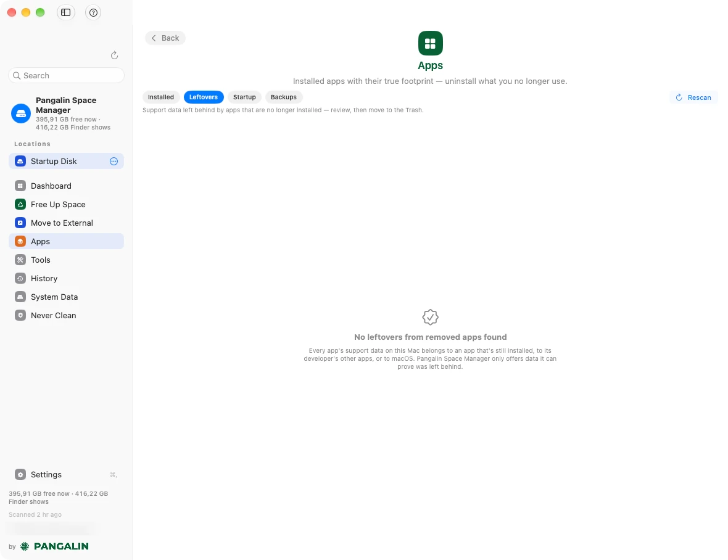This screenshot has height=560, width=728.
Task: Select Startup Disk location
Action: pyautogui.click(x=67, y=161)
